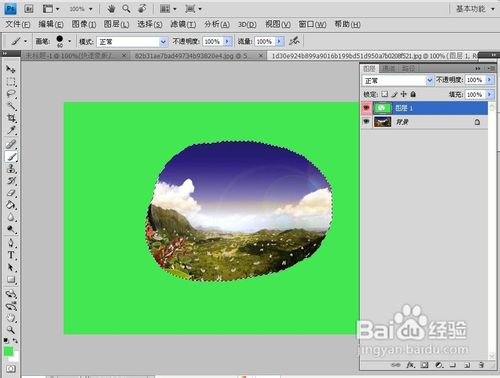Viewport: 500px width, 378px height.
Task: Click the Hand tool in the application bar
Action: [111, 9]
